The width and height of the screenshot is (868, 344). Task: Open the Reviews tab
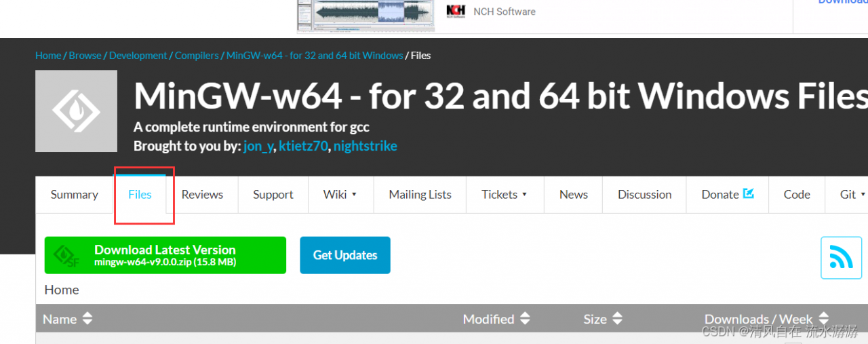(202, 195)
